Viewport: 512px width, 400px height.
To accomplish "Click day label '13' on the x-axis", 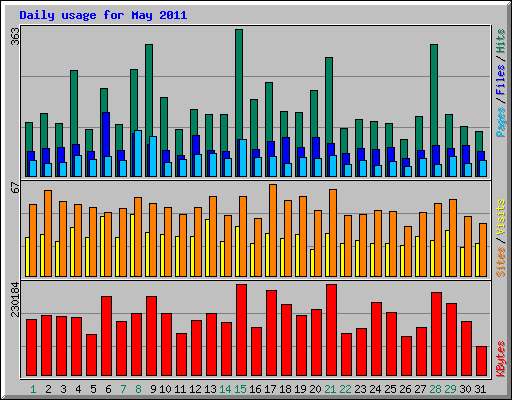I will [210, 389].
